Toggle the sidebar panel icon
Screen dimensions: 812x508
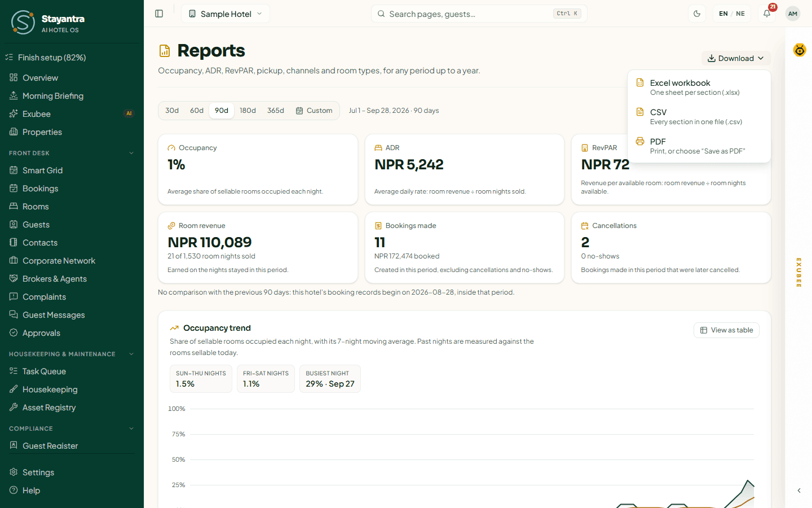[159, 14]
